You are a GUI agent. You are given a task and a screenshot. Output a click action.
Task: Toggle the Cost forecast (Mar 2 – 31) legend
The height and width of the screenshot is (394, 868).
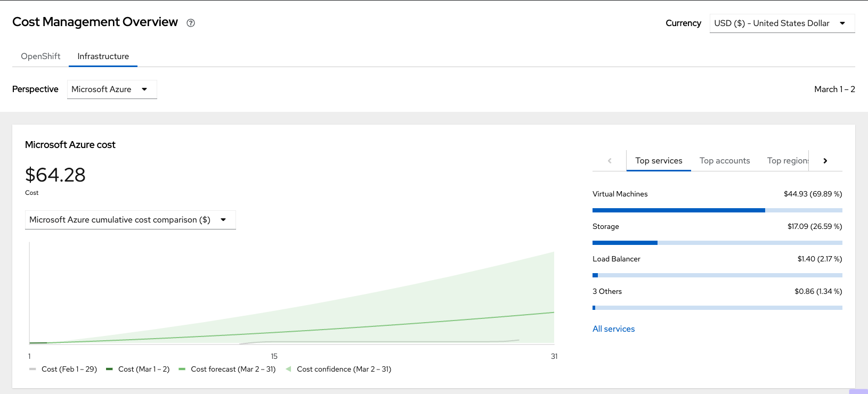(x=228, y=369)
